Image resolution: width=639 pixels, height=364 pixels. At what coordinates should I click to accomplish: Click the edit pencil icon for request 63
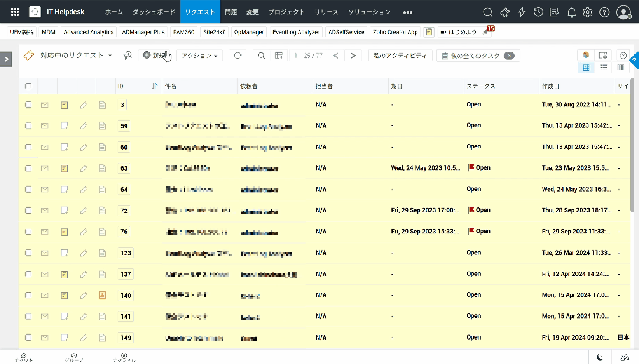(x=84, y=168)
